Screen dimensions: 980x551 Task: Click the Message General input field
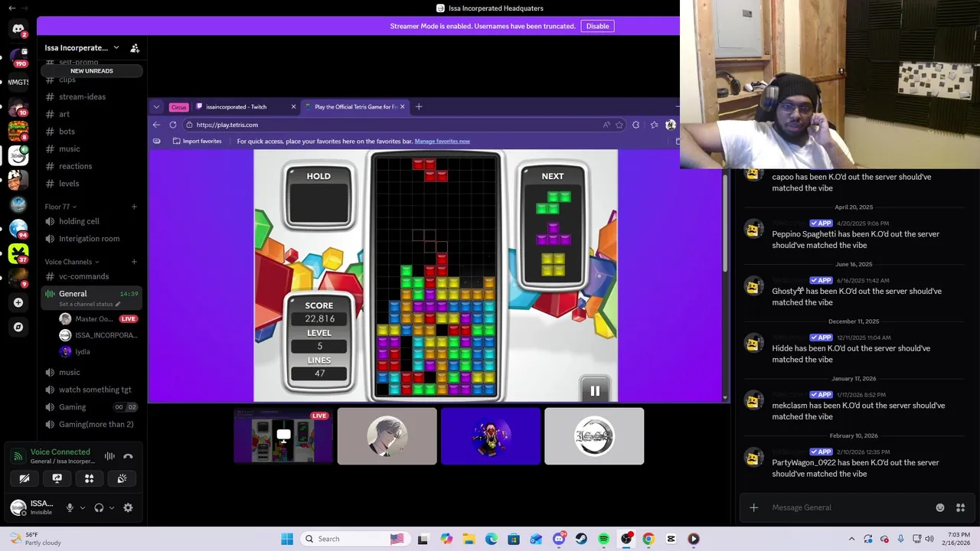(x=850, y=507)
